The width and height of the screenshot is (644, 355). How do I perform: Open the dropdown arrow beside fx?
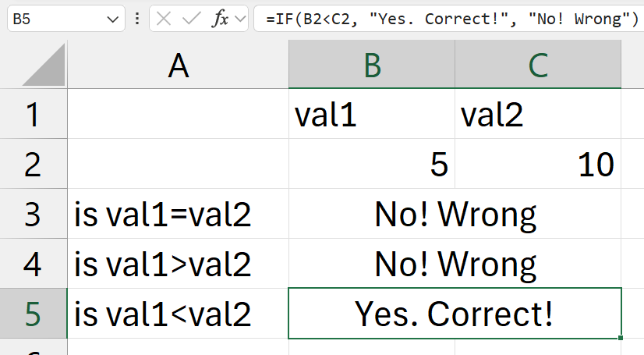[239, 19]
